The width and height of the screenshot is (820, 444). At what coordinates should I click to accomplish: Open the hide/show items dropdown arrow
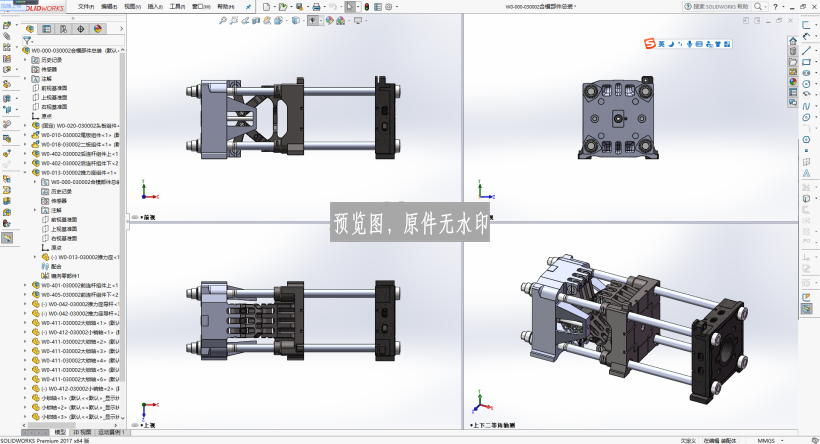pos(321,20)
